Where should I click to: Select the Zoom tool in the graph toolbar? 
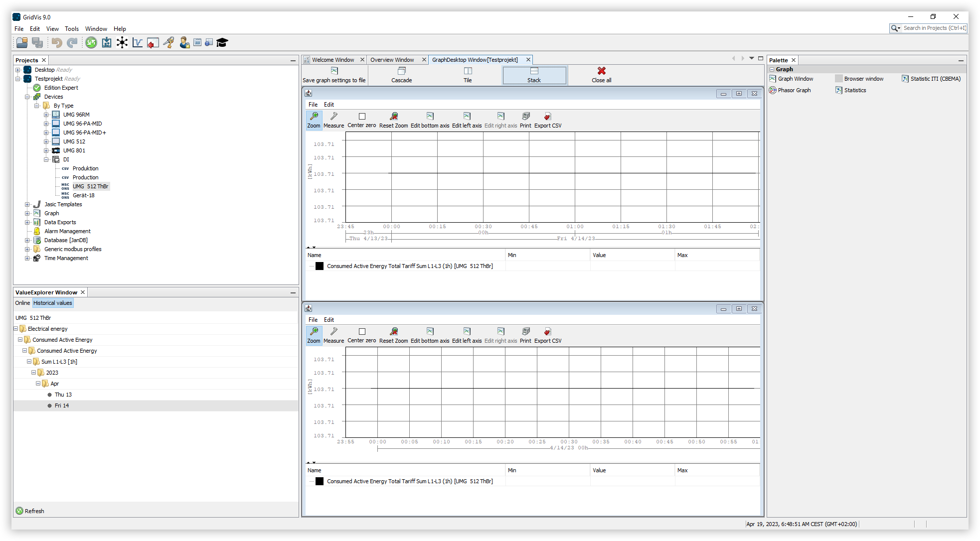[x=314, y=120]
